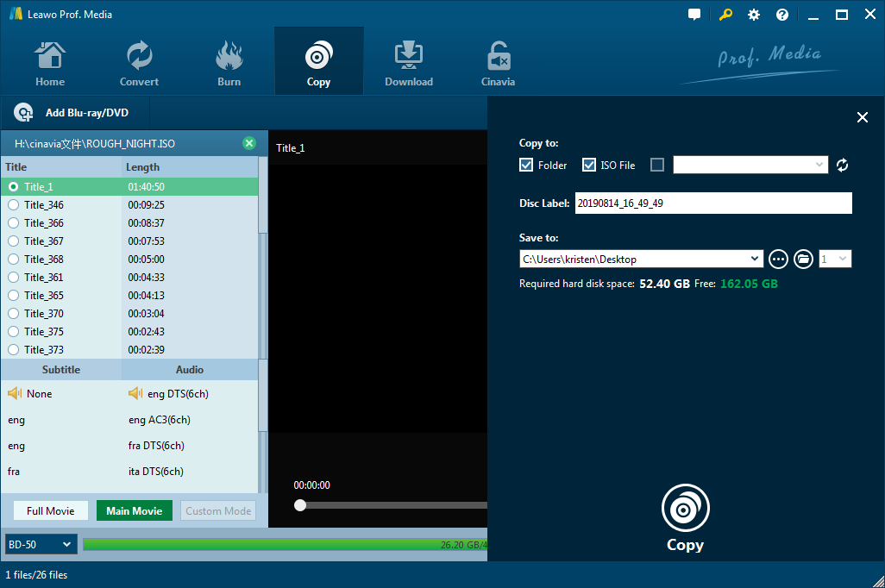The width and height of the screenshot is (885, 588).
Task: Open the BD-50 output format dropdown
Action: pyautogui.click(x=41, y=544)
